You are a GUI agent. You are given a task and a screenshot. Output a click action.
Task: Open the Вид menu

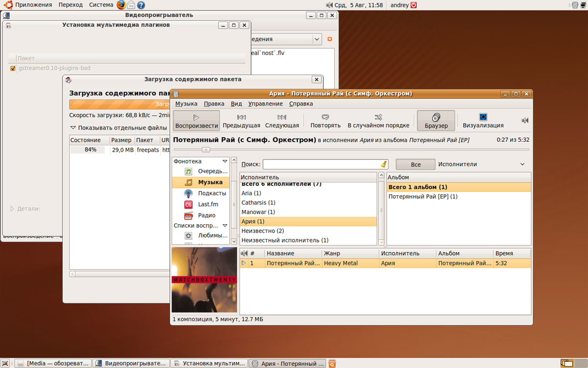point(236,104)
